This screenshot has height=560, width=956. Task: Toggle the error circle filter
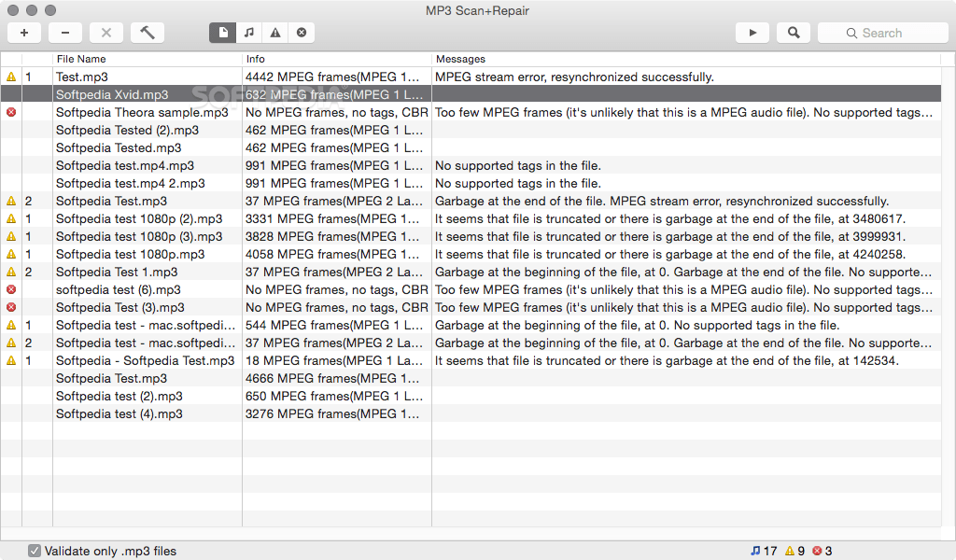(301, 32)
